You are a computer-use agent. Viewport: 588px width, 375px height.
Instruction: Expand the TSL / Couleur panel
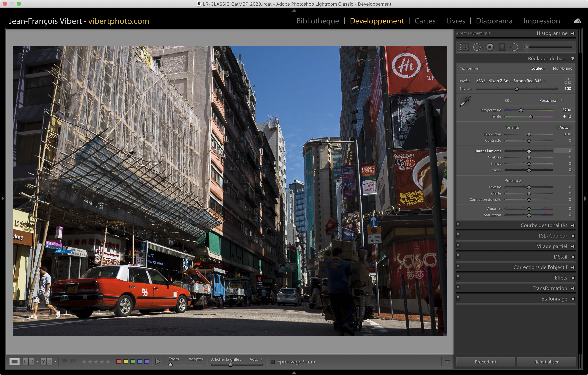click(x=552, y=236)
